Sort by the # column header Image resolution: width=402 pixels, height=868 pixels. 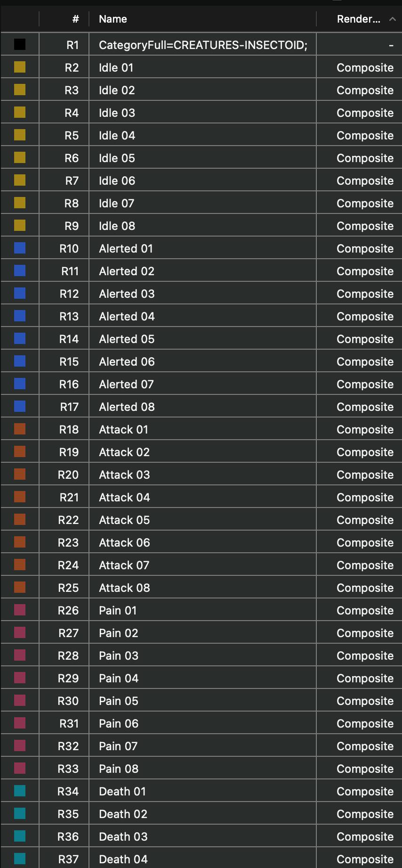click(75, 19)
